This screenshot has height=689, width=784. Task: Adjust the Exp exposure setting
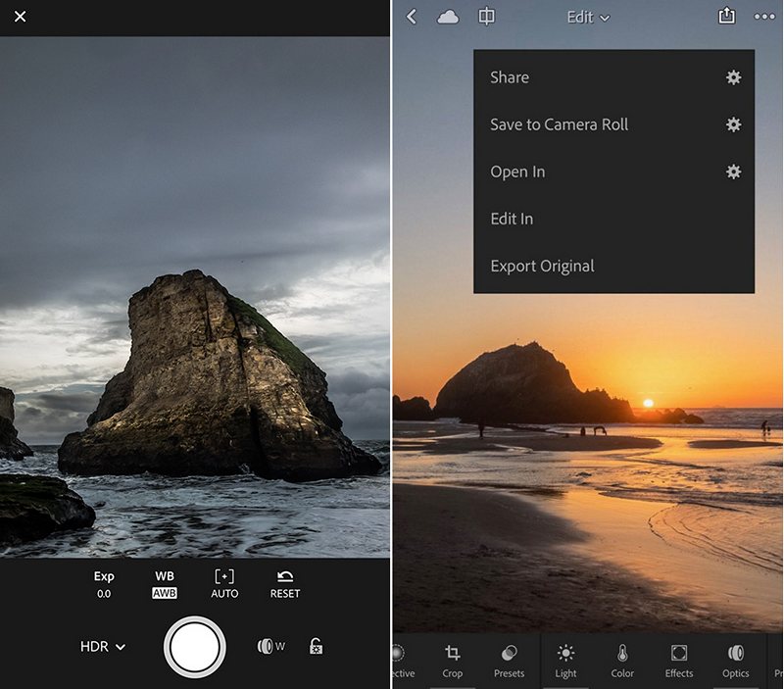coord(104,584)
